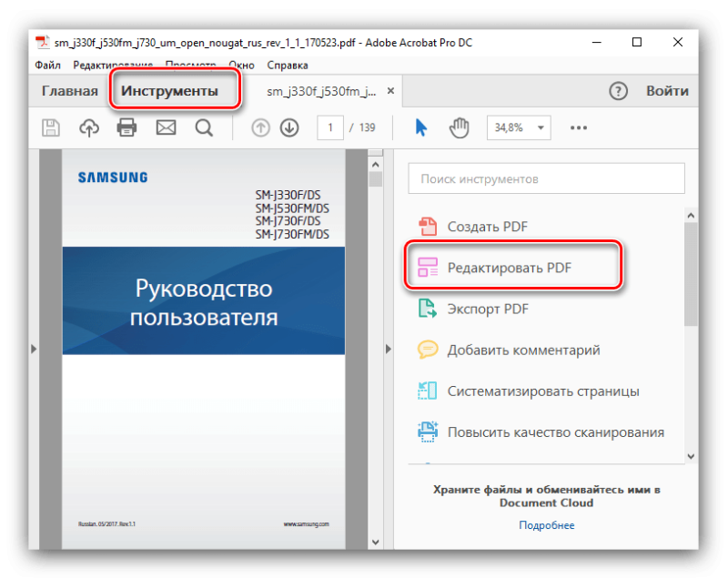Select the Редактировать PDF tool label

pyautogui.click(x=510, y=268)
